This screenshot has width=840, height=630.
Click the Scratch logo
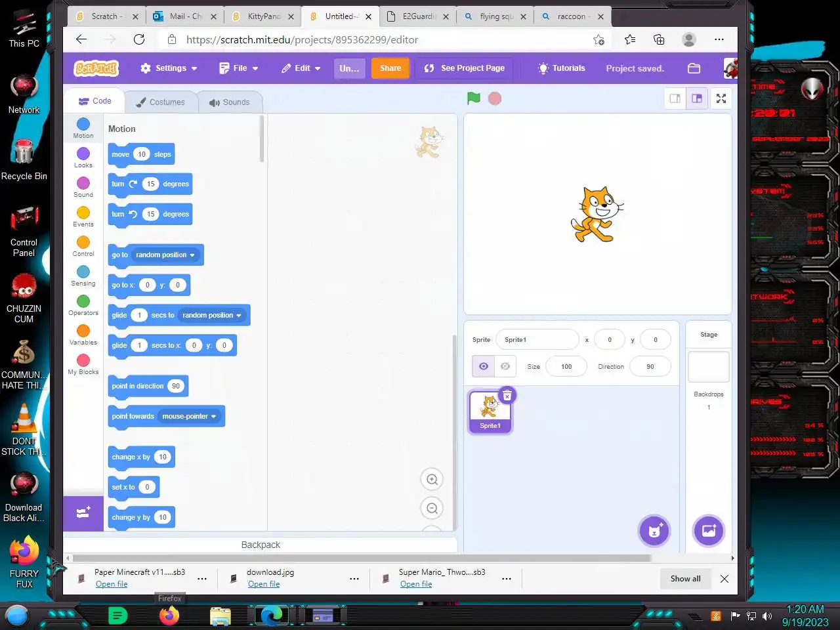(96, 68)
